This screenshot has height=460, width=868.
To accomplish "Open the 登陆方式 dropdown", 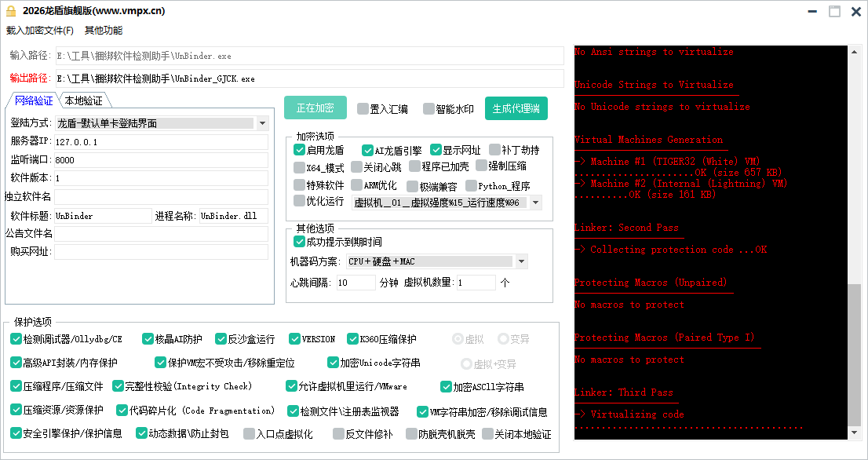I will pyautogui.click(x=262, y=123).
